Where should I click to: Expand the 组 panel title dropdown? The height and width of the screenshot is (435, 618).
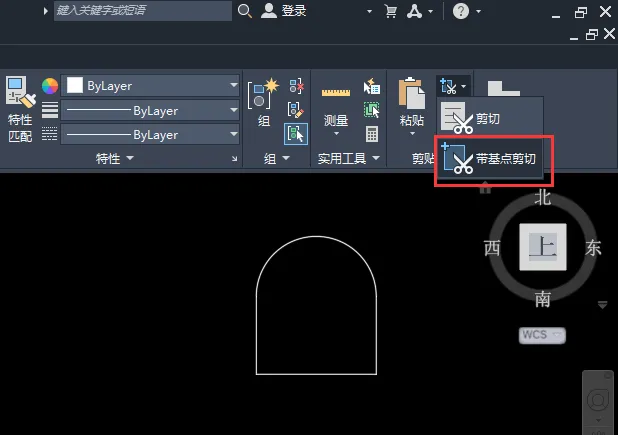coord(286,158)
